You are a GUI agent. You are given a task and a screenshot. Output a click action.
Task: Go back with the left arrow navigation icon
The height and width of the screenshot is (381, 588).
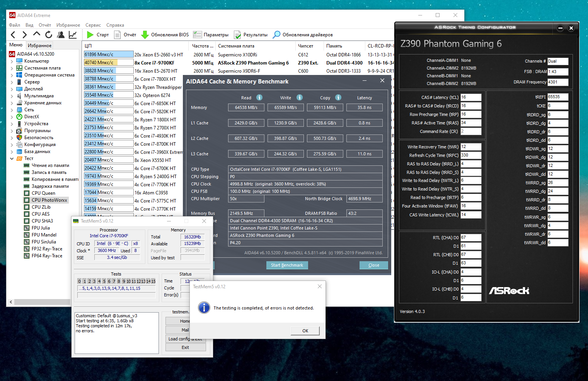[13, 35]
